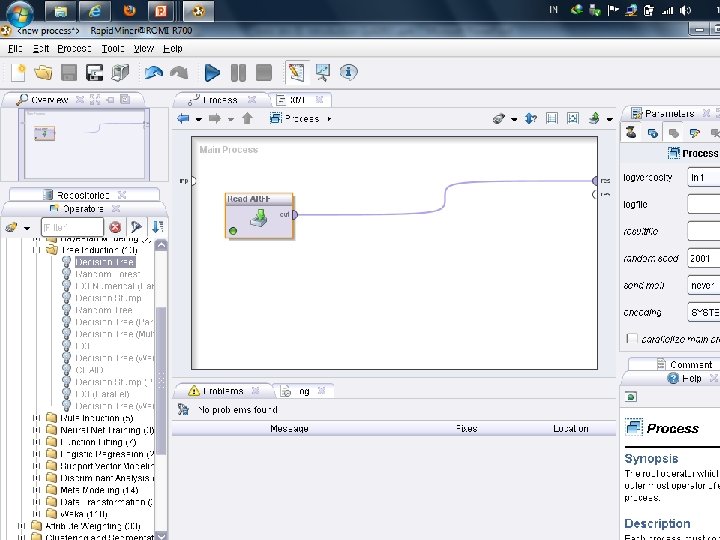This screenshot has height=540, width=720.
Task: Click the Save process icon
Action: pos(69,73)
